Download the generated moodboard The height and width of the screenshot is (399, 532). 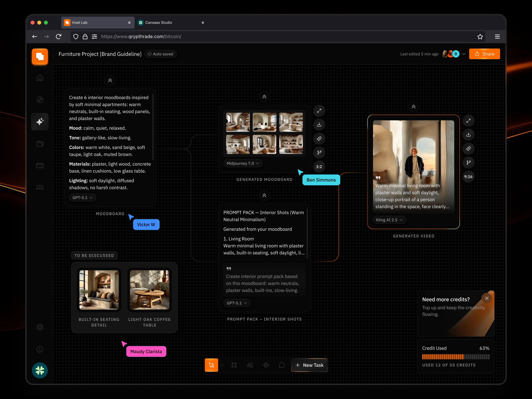click(319, 125)
